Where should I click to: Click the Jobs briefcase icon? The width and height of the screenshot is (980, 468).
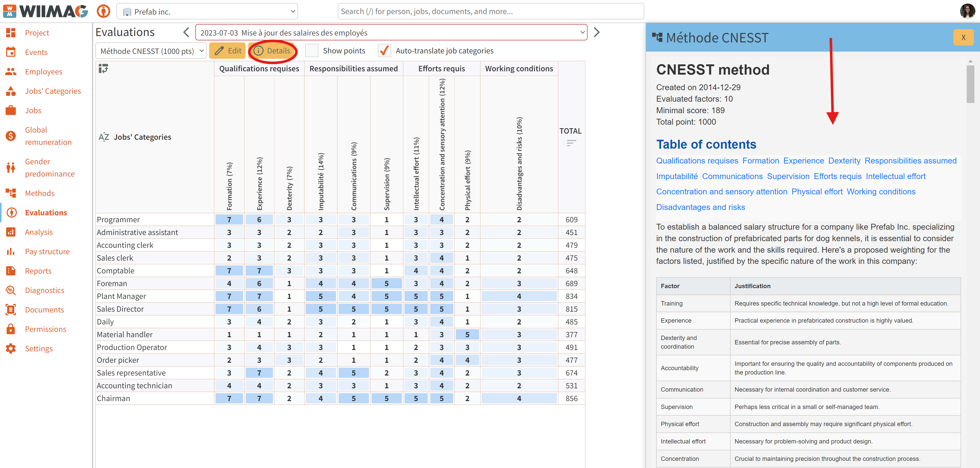11,110
